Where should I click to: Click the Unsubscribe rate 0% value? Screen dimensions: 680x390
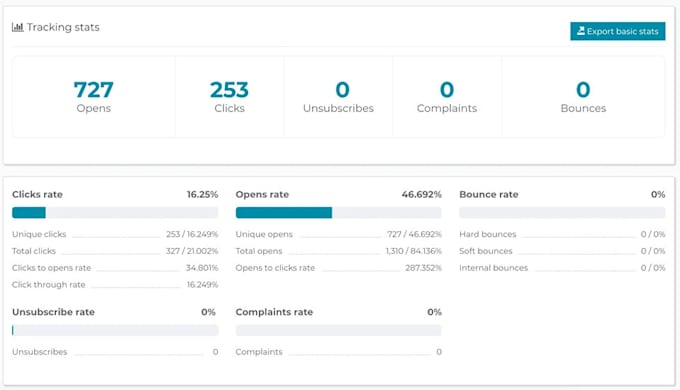[x=209, y=312]
